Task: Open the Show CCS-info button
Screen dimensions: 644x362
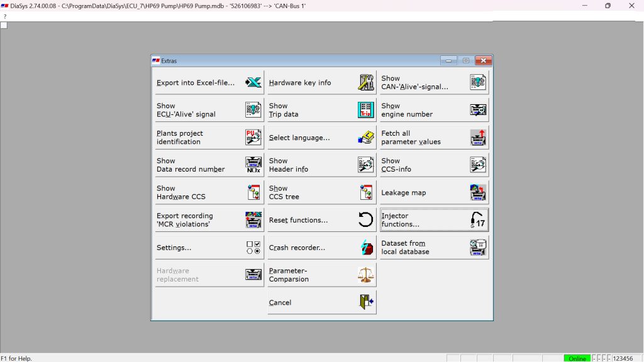Action: tap(434, 165)
